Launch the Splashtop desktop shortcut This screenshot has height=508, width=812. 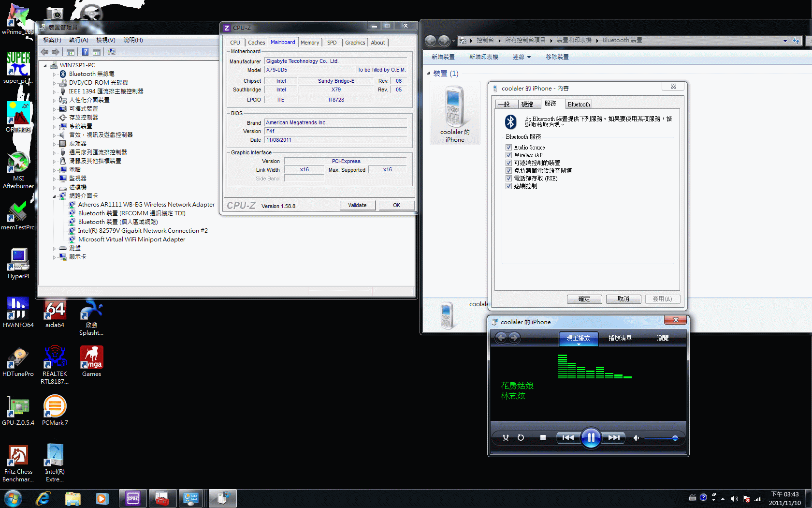91,317
